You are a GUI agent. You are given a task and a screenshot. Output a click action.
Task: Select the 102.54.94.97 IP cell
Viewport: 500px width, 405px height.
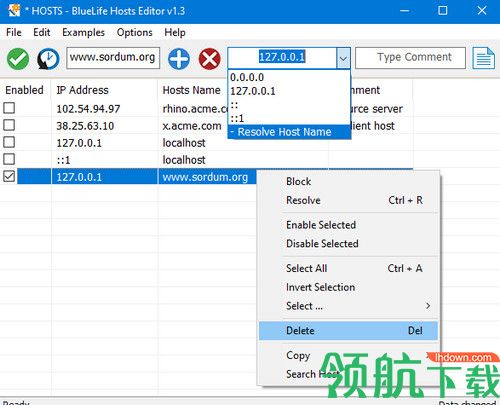point(88,109)
